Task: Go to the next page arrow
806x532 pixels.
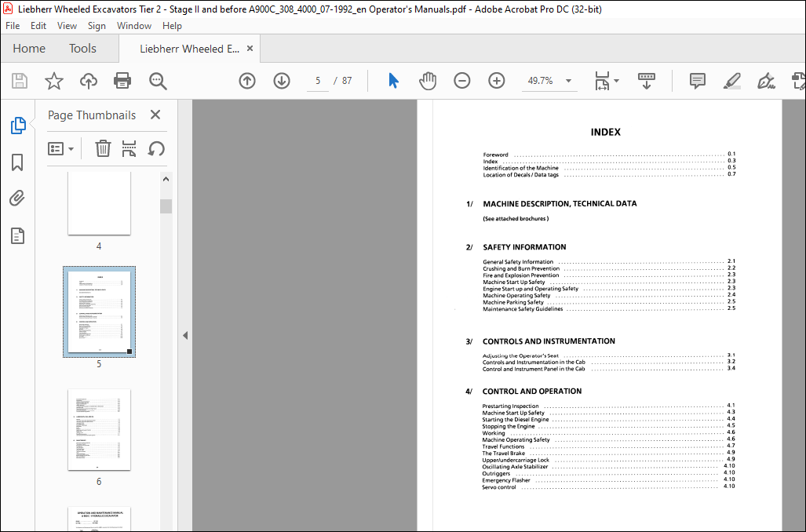Action: click(282, 81)
